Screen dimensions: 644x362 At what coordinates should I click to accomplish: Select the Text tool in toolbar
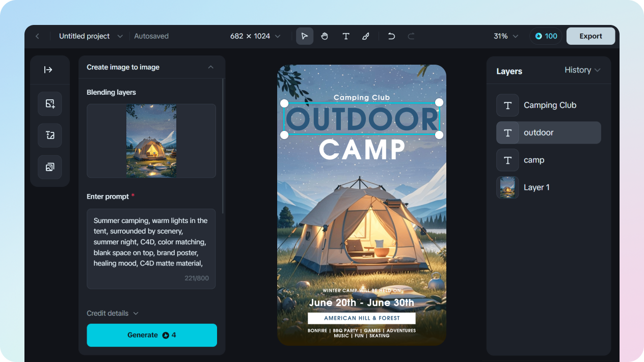click(x=345, y=36)
